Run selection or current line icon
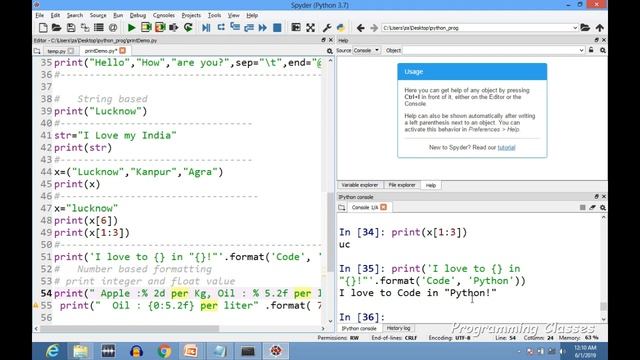Image resolution: width=640 pixels, height=360 pixels. click(x=174, y=28)
